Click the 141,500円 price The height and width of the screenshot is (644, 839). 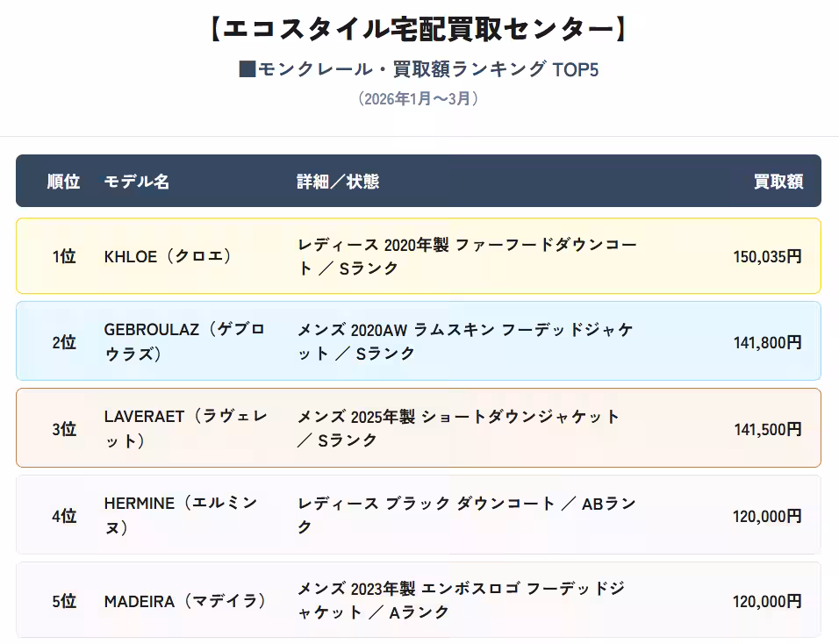[x=767, y=429]
